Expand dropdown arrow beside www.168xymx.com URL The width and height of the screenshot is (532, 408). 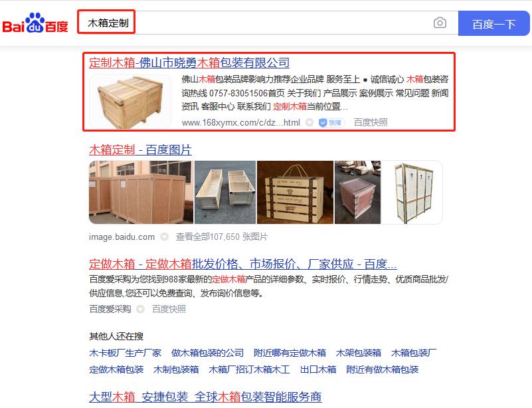(x=309, y=122)
